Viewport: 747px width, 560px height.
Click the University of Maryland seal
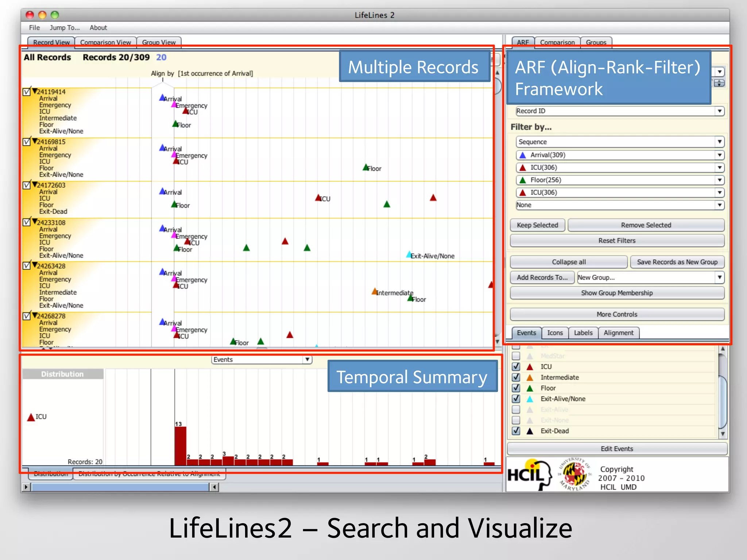tap(575, 474)
